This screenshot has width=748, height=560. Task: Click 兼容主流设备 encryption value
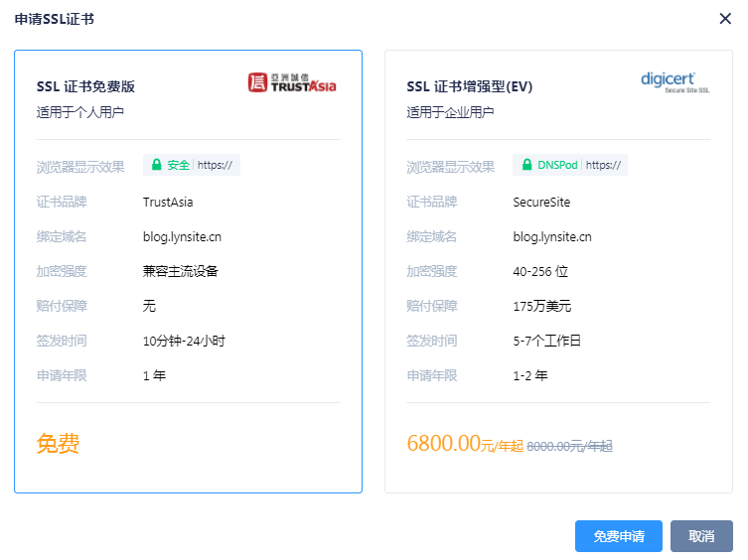click(x=181, y=271)
